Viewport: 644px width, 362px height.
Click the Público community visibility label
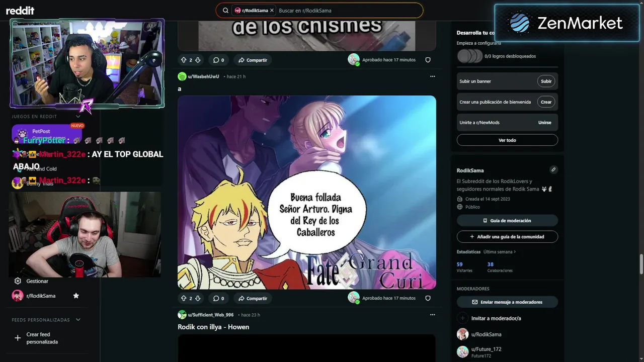472,207
